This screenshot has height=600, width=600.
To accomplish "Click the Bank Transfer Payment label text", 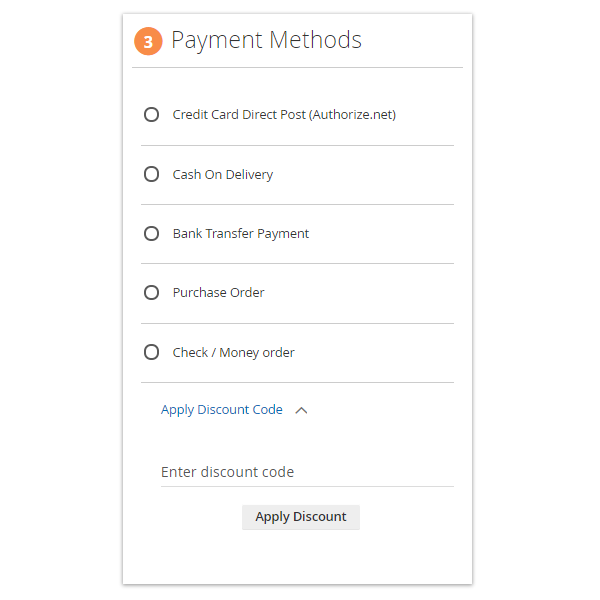I will click(x=240, y=234).
